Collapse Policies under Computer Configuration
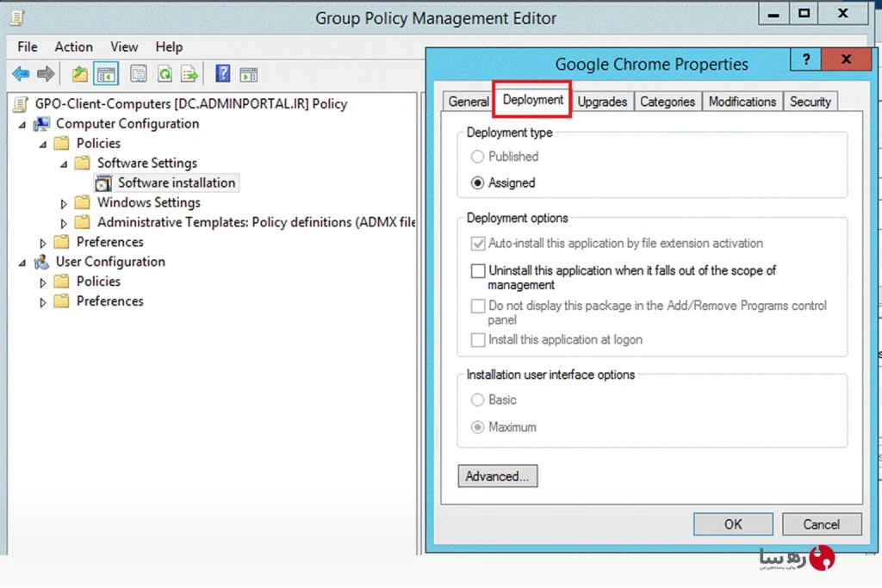Screen dimensions: 882x588 tap(43, 145)
